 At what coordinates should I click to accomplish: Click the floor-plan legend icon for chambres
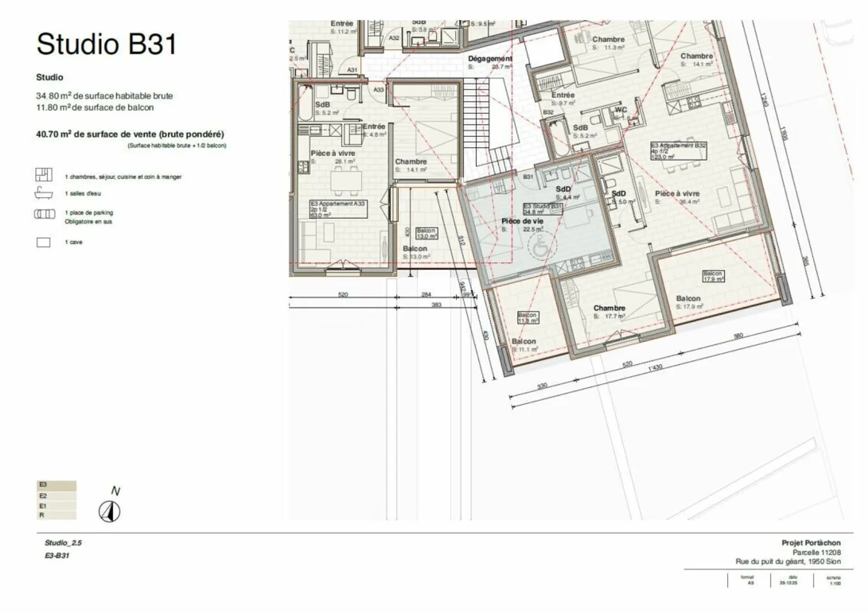tap(43, 174)
